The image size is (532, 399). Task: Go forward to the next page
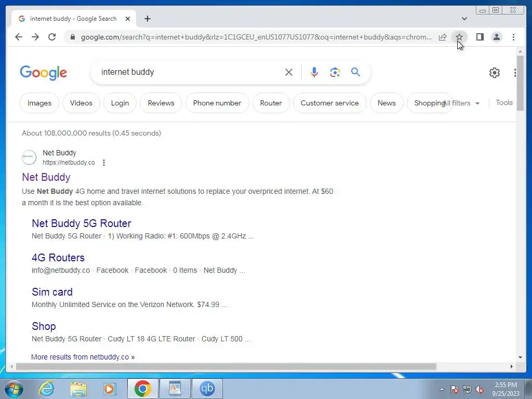click(x=35, y=37)
